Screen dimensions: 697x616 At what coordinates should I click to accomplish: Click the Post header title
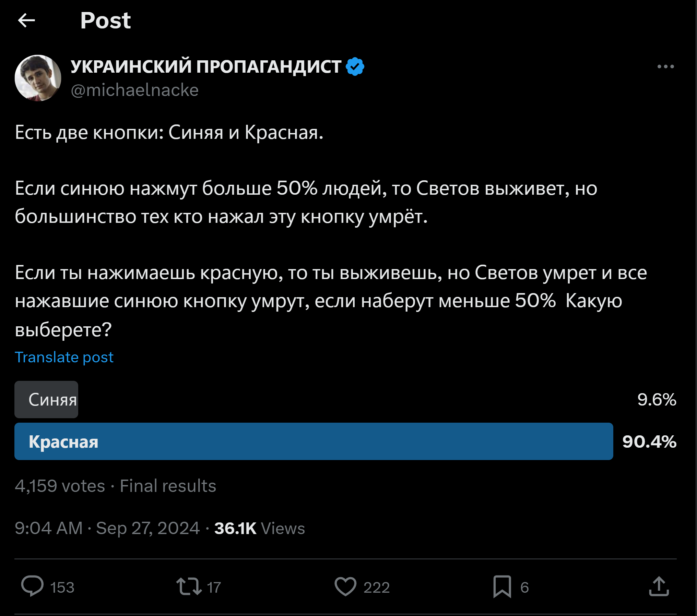pyautogui.click(x=105, y=21)
